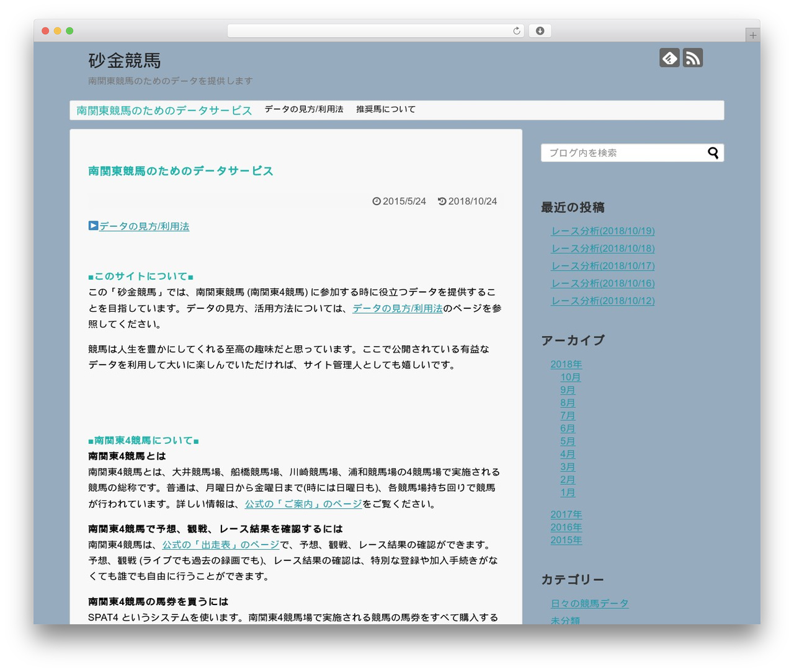The width and height of the screenshot is (794, 672).
Task: Click the 砂金競馬 site title
Action: 125,60
